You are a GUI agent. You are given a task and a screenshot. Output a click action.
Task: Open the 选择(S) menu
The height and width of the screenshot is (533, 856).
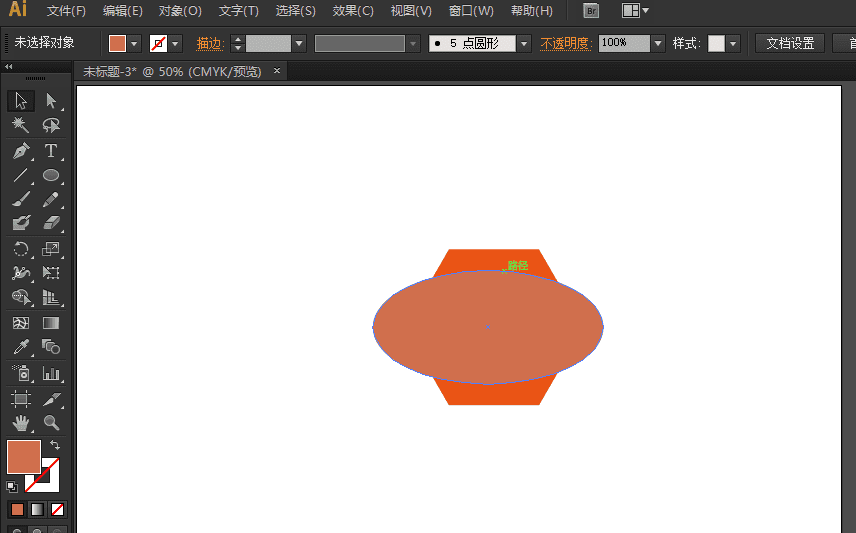coord(295,11)
